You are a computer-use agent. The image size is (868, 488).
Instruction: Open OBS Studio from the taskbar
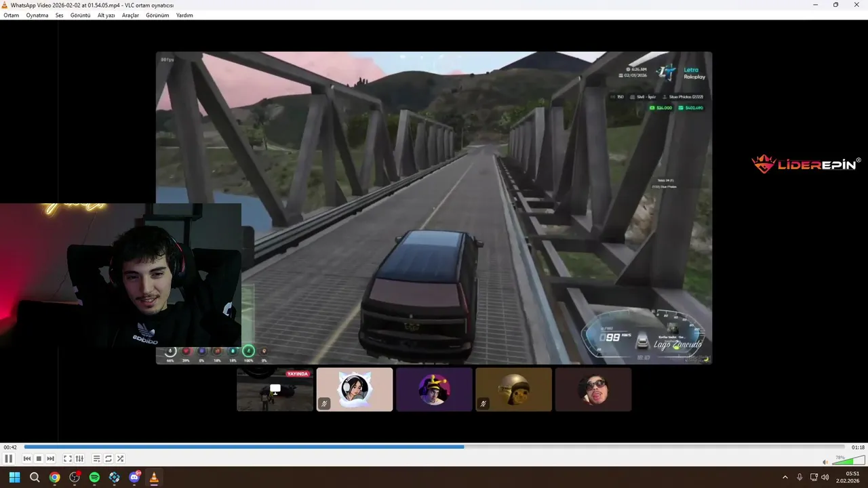click(75, 477)
